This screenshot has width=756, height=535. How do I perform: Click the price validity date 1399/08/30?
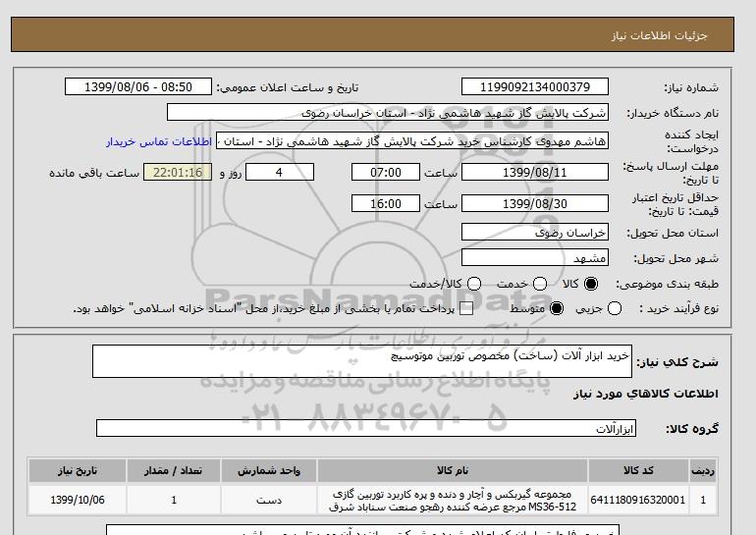(x=535, y=203)
